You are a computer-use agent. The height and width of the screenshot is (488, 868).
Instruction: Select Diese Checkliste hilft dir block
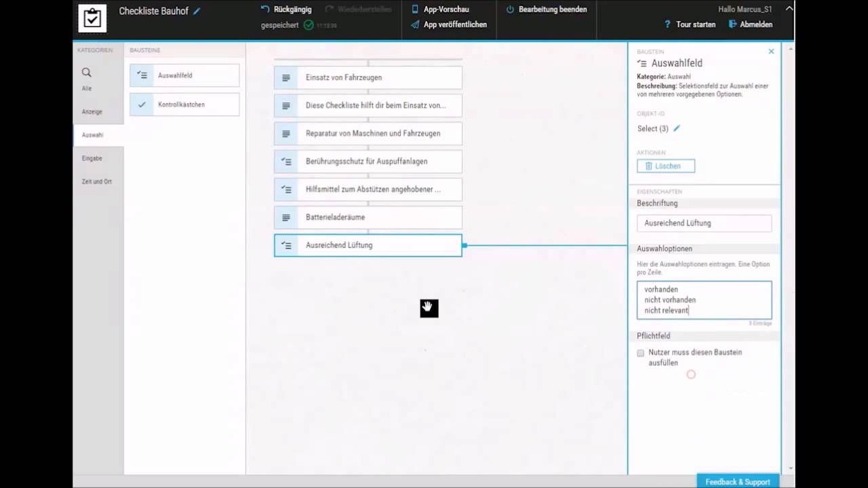coord(368,106)
